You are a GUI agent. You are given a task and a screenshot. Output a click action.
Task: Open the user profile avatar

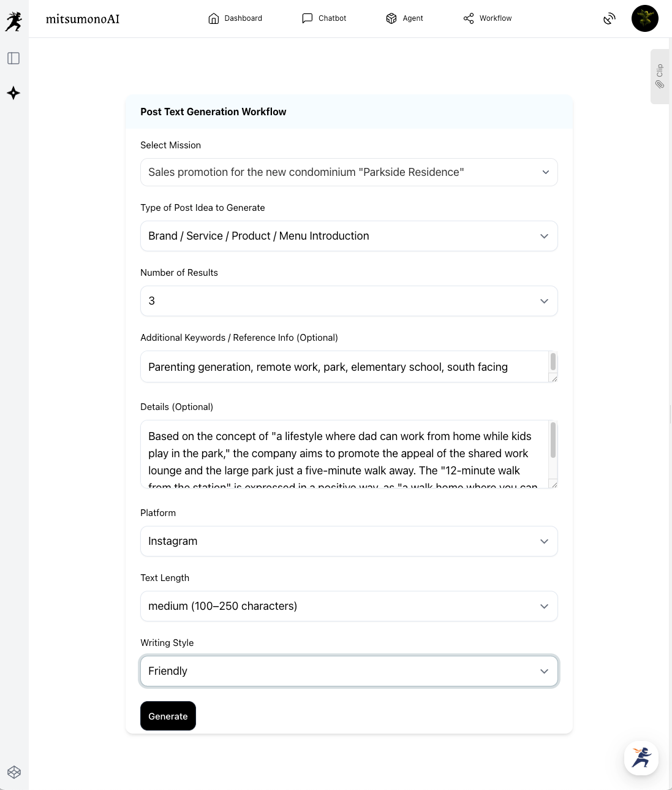[644, 18]
